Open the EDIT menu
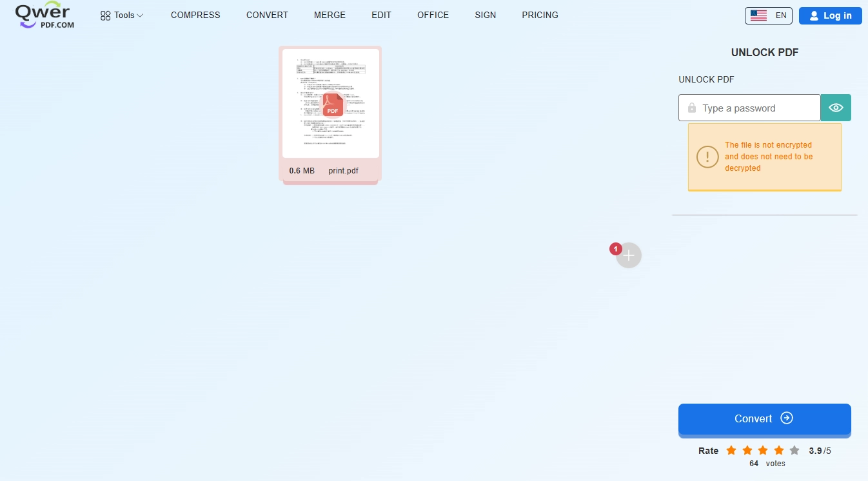Image resolution: width=868 pixels, height=481 pixels. (381, 15)
